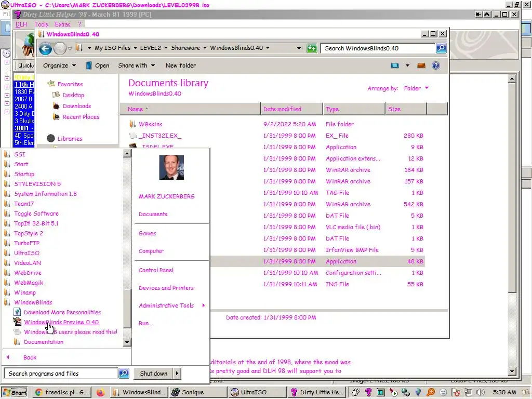Open the VideoLAN program folder
Screen dimensions: 532x399
tap(28, 262)
